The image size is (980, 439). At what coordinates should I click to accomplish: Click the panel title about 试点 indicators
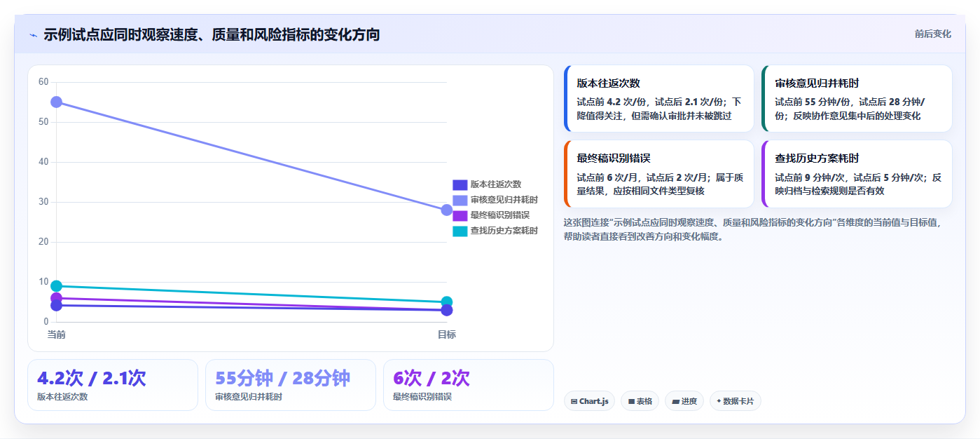pos(212,34)
